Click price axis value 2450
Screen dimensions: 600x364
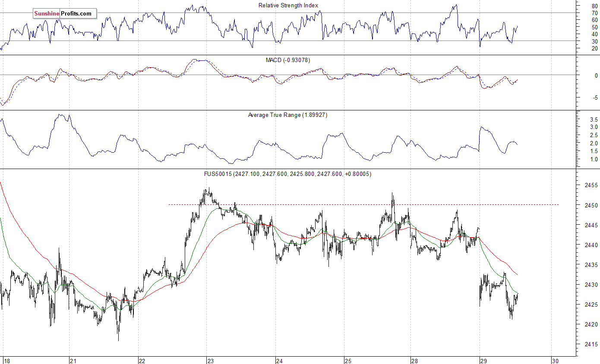coord(592,205)
